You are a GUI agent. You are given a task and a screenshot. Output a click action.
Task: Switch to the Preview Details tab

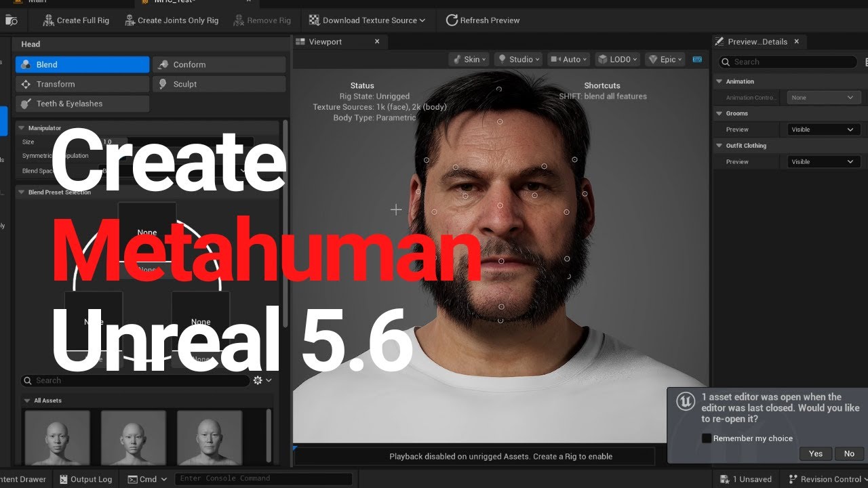point(757,41)
